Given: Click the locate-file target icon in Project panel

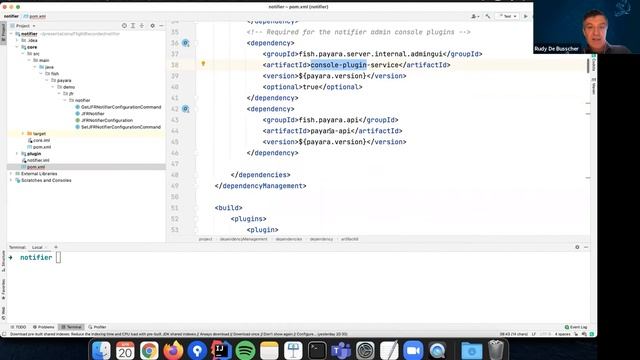Looking at the screenshot, I should click(124, 26).
